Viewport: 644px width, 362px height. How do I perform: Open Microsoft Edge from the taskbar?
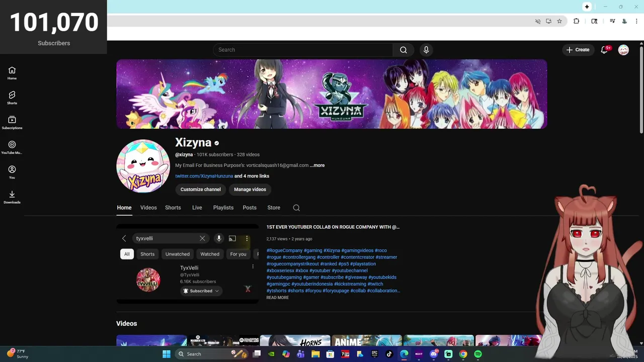[404, 354]
